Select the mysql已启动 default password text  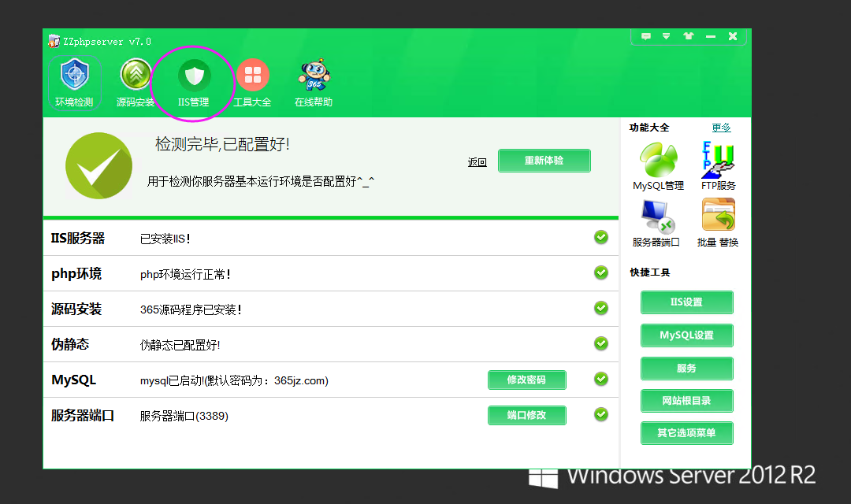pyautogui.click(x=234, y=381)
